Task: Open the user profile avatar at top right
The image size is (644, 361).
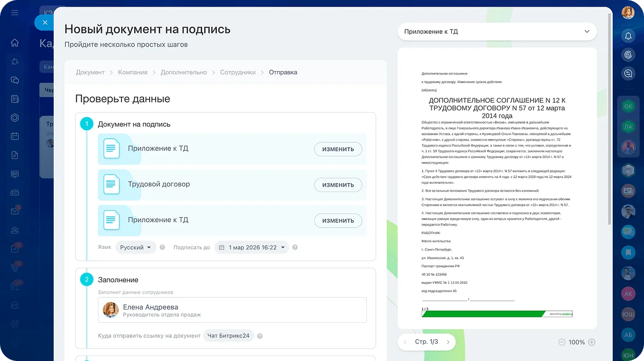Action: click(x=628, y=13)
